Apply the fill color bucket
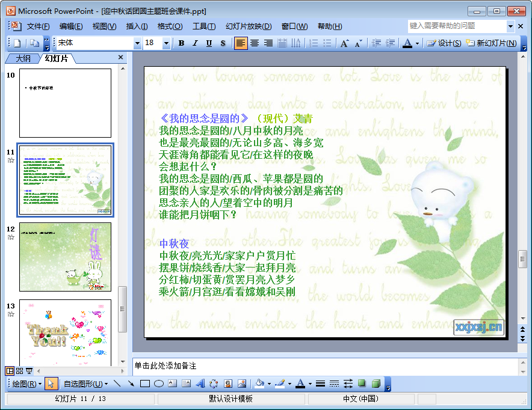This screenshot has height=410, width=532. pyautogui.click(x=260, y=384)
